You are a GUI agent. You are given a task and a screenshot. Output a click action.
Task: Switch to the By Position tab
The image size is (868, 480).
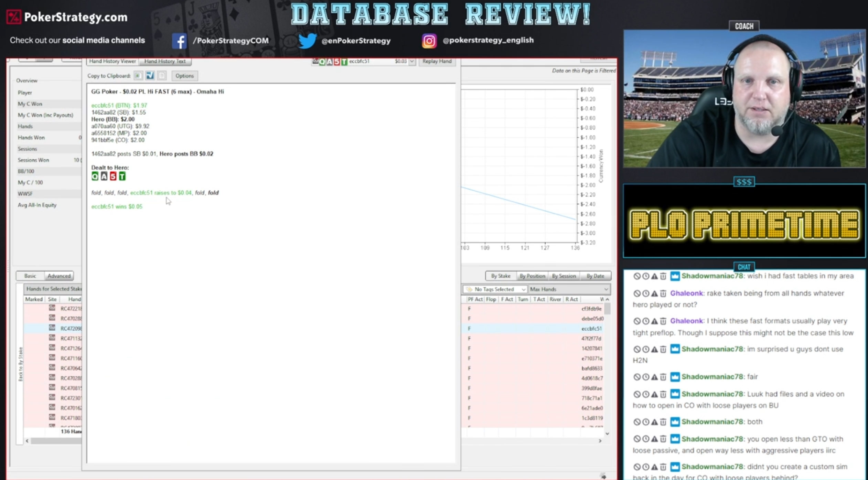[532, 276]
